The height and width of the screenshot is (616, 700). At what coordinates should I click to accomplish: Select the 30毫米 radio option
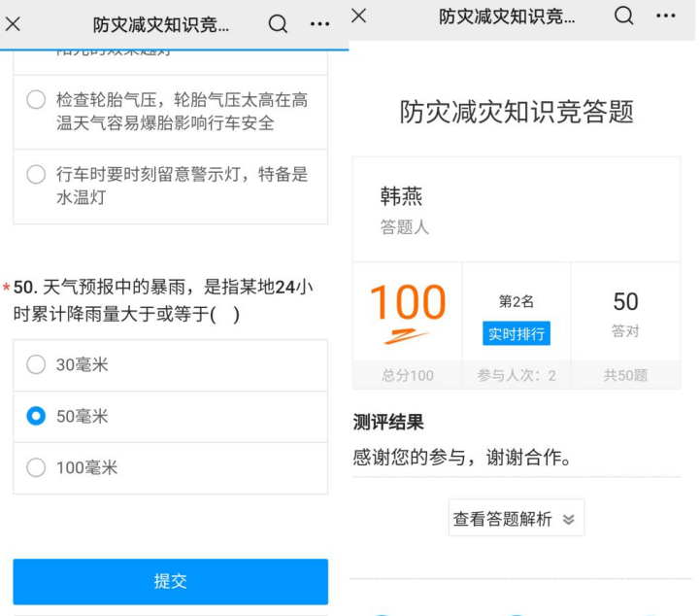tap(171, 365)
